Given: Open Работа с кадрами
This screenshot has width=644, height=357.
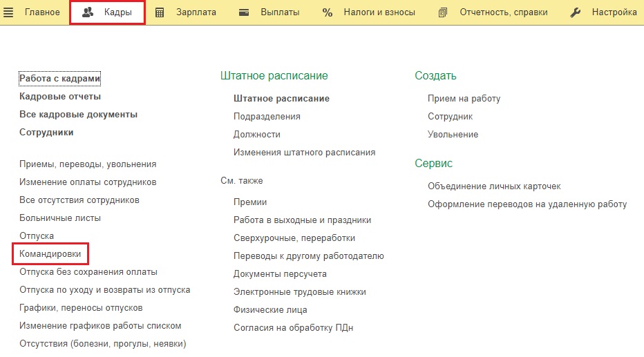Looking at the screenshot, I should tap(59, 79).
